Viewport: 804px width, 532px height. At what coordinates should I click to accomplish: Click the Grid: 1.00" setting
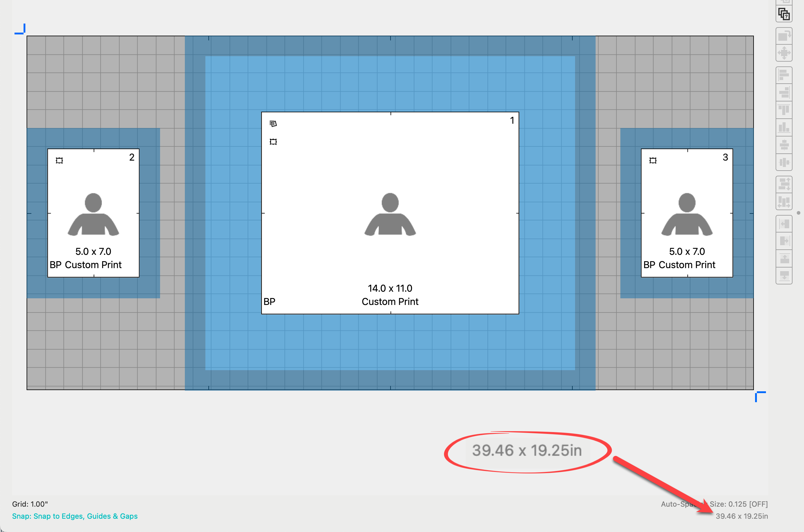(x=30, y=504)
